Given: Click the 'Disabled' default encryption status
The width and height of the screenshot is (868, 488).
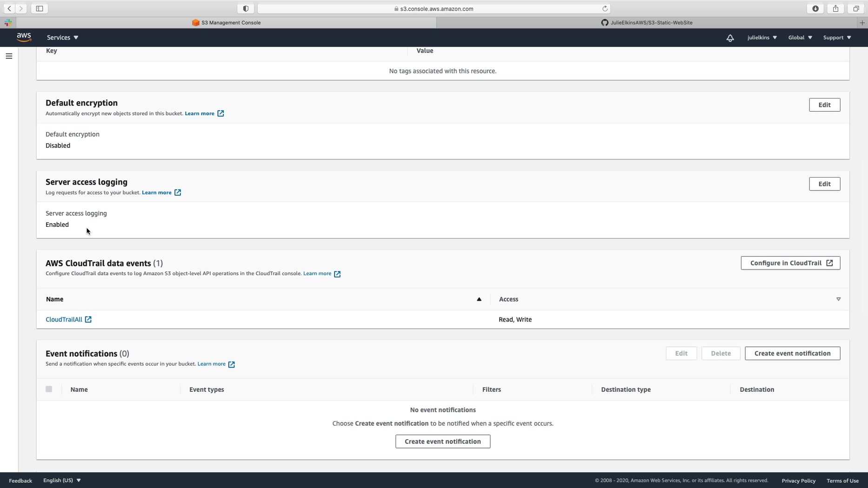Looking at the screenshot, I should [58, 145].
